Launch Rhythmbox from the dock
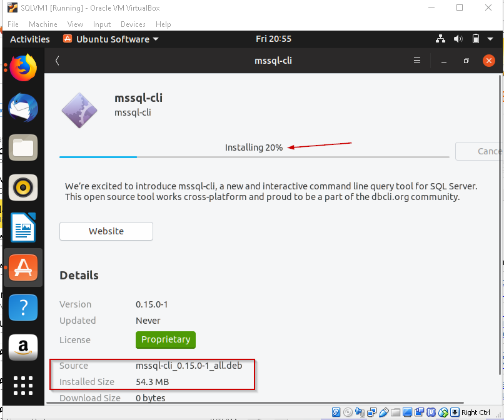The image size is (504, 420). pos(23,187)
